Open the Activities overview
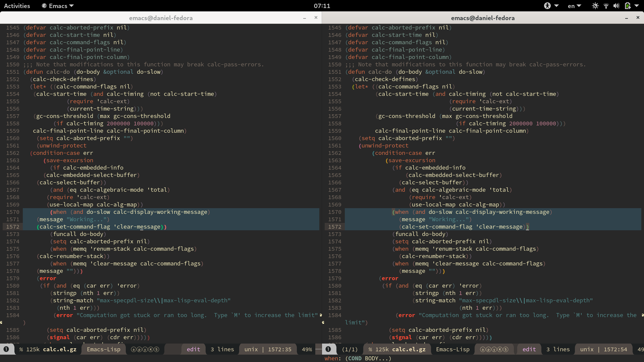The height and width of the screenshot is (362, 644). 16,6
